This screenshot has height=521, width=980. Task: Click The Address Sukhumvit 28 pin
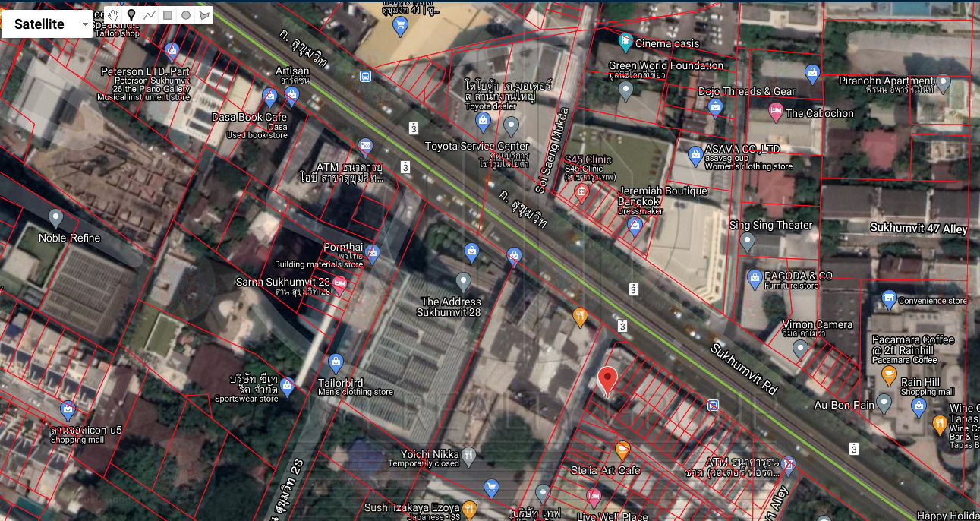pos(463,282)
